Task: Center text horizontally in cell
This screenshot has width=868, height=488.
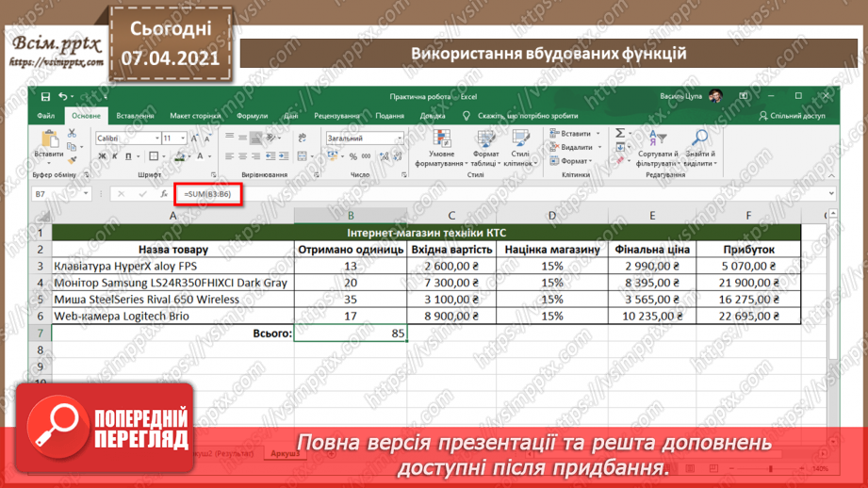Action: [x=242, y=156]
